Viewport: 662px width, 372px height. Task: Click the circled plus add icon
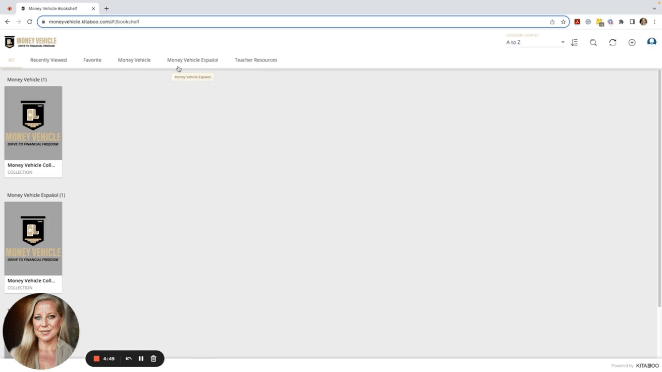[632, 43]
